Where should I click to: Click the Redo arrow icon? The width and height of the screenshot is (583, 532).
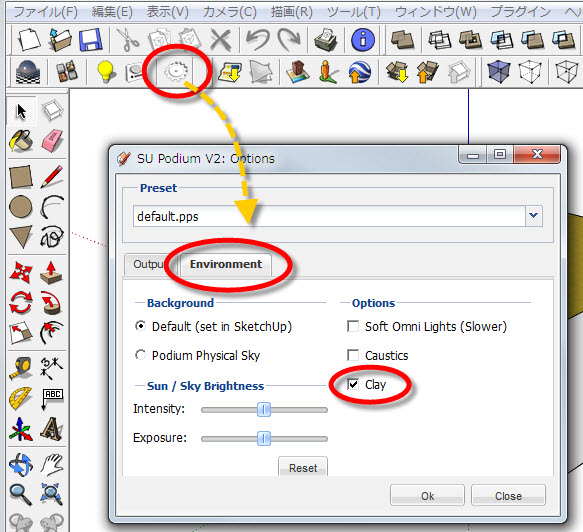pos(288,39)
